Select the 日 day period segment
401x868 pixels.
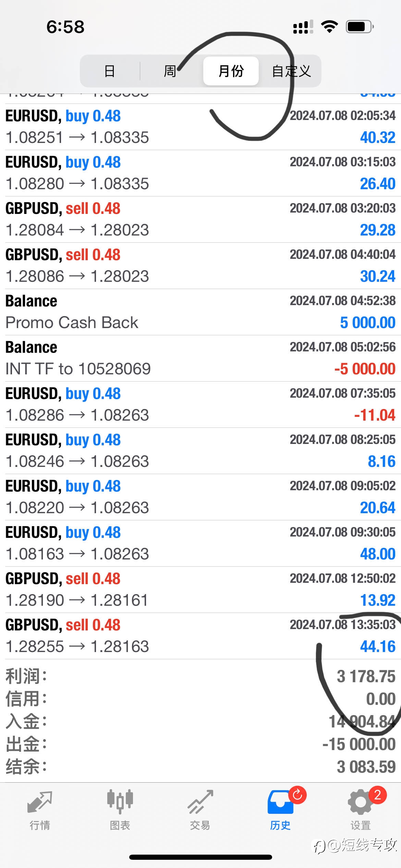110,71
